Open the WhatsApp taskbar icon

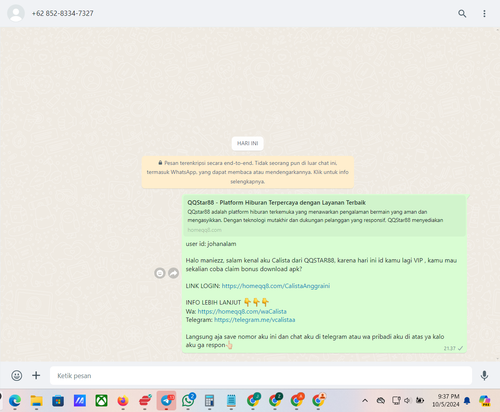pyautogui.click(x=188, y=400)
